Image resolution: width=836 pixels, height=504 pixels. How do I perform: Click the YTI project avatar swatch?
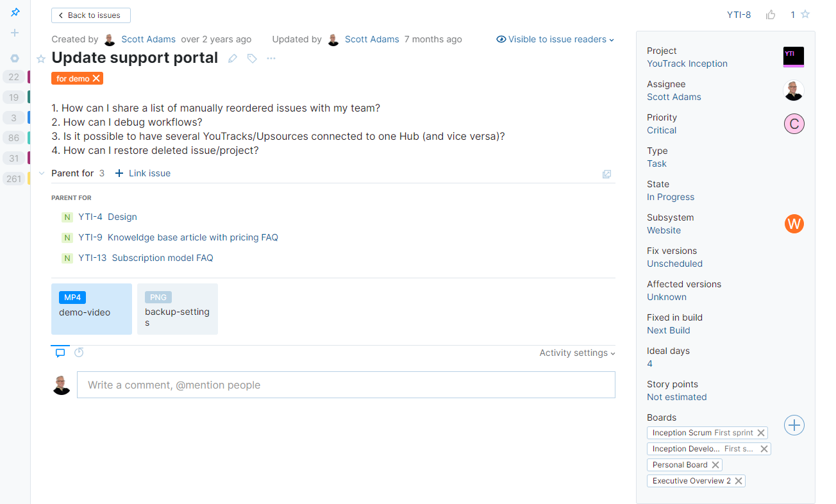794,56
